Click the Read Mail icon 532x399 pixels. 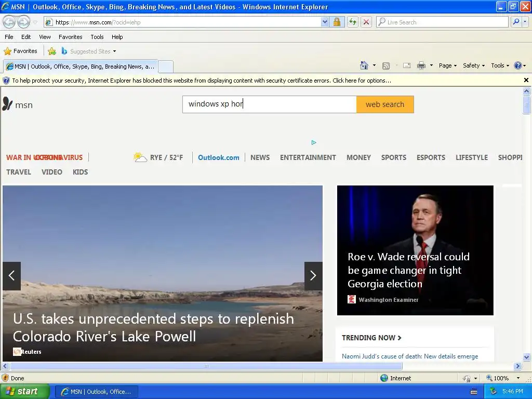click(407, 65)
